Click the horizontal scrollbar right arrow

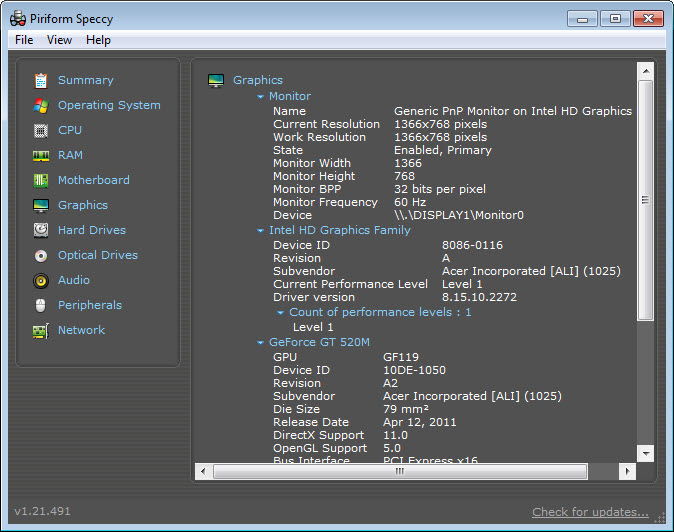coord(628,471)
